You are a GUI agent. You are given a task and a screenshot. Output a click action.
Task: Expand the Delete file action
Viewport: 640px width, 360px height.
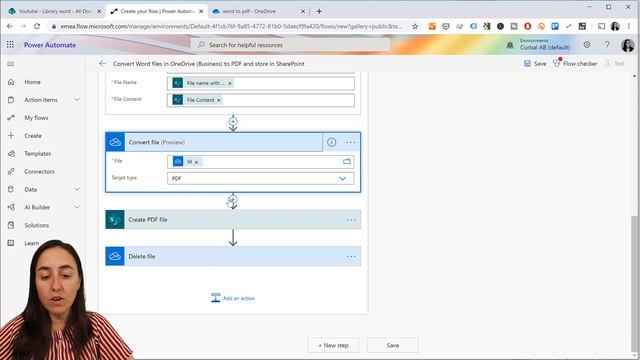(x=233, y=256)
